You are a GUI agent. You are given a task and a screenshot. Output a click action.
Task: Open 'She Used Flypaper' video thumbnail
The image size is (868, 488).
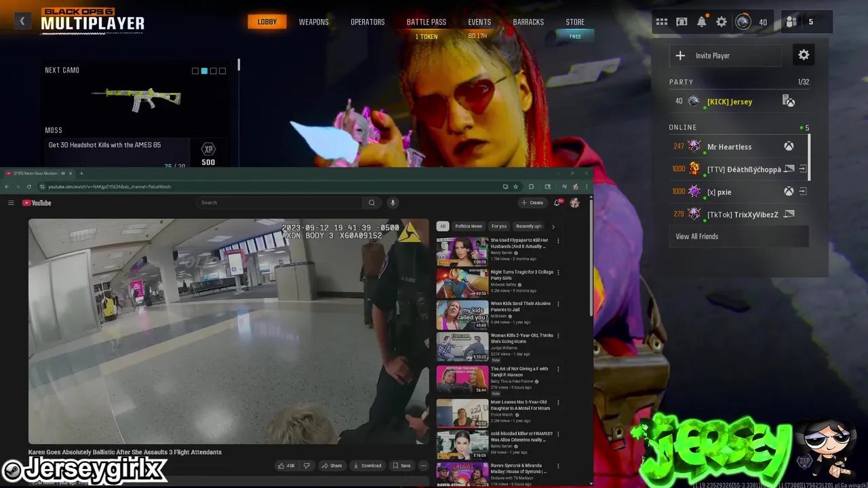(x=462, y=251)
